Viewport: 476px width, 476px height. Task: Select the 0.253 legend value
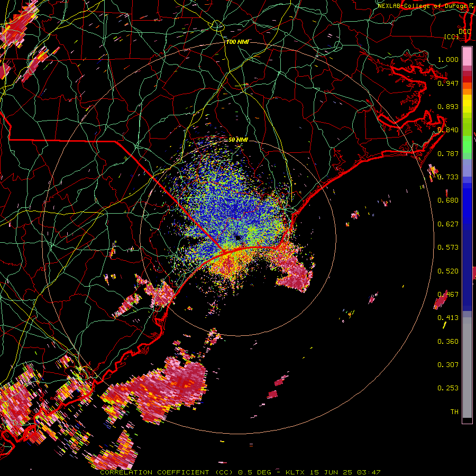pyautogui.click(x=448, y=388)
